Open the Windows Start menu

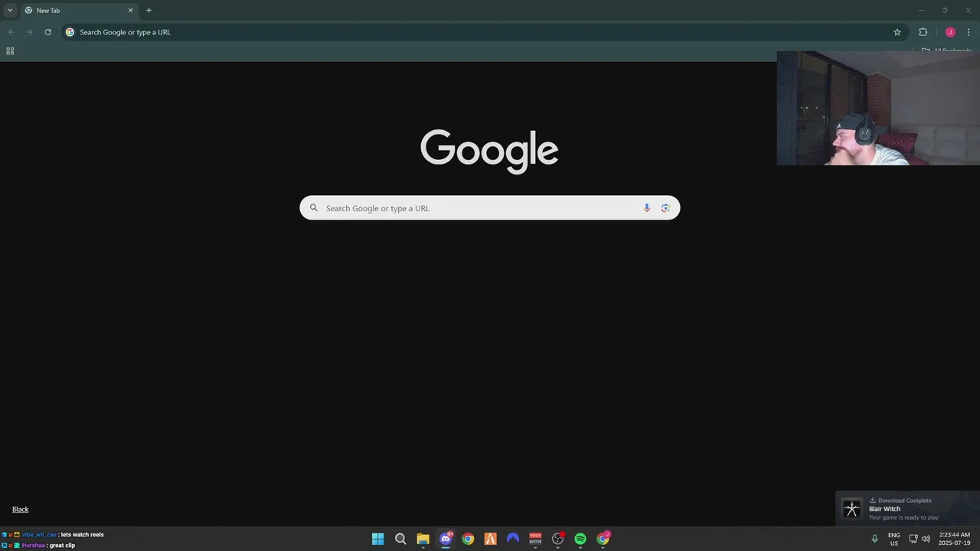coord(377,539)
